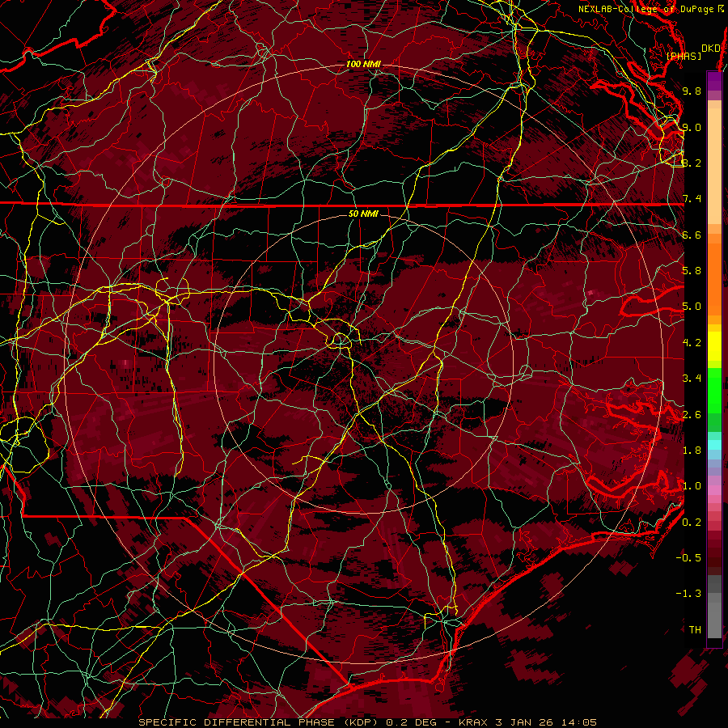Viewport: 728px width, 728px height.
Task: Click the 8.2 value on color scale
Action: click(692, 163)
